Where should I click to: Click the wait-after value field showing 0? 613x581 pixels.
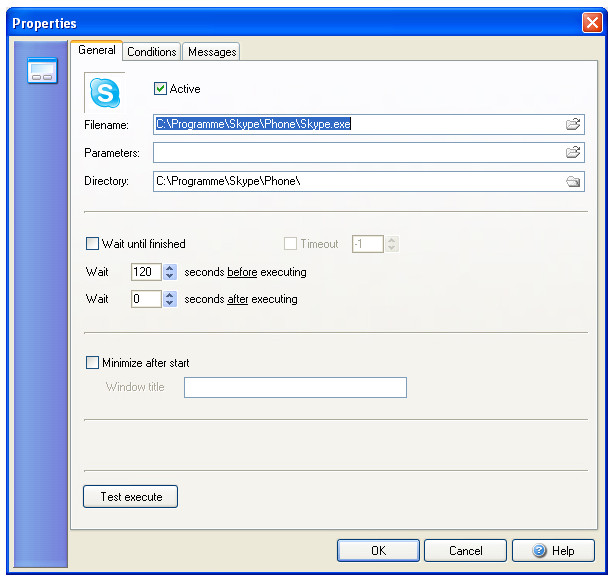coord(147,299)
